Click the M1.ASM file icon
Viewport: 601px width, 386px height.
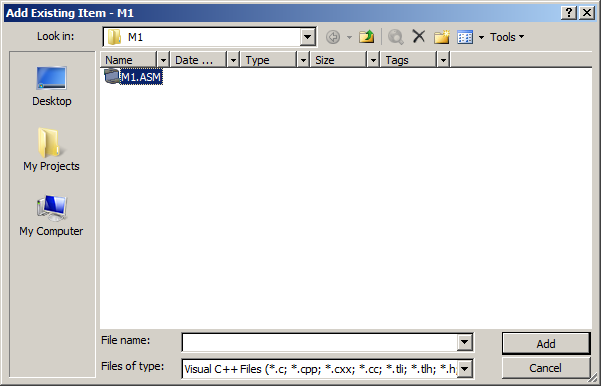pyautogui.click(x=112, y=76)
